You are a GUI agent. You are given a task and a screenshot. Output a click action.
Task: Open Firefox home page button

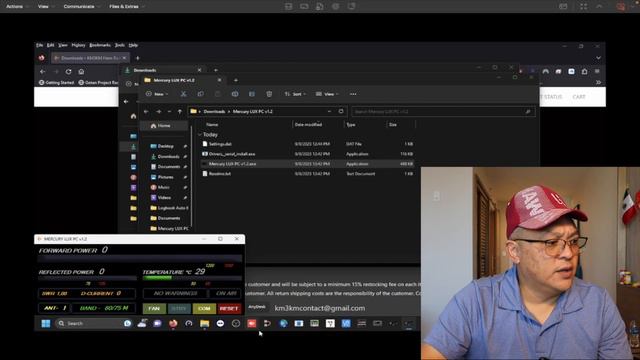81,71
